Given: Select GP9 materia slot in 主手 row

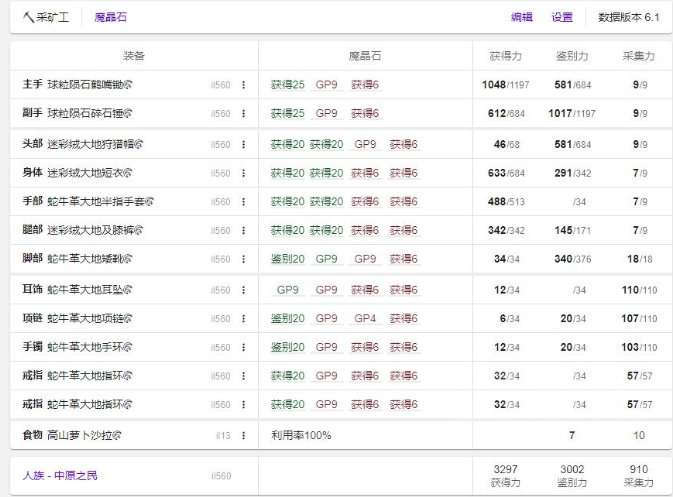Looking at the screenshot, I should click(327, 85).
